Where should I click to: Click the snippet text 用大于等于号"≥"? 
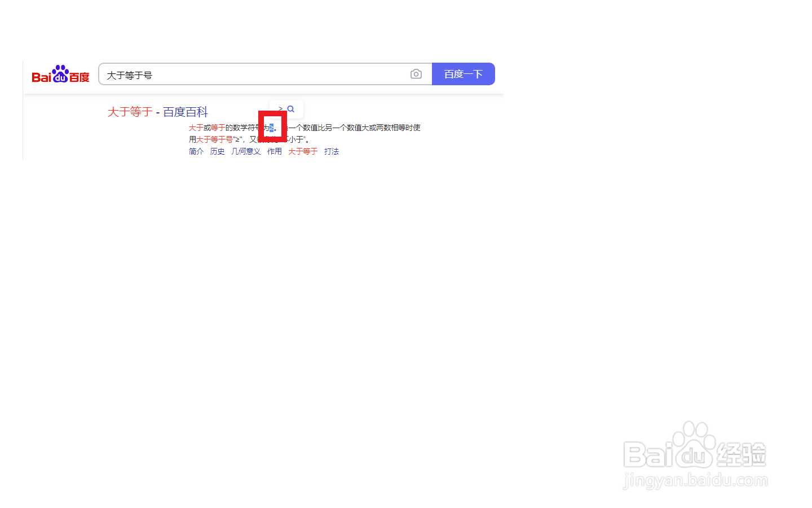(215, 139)
